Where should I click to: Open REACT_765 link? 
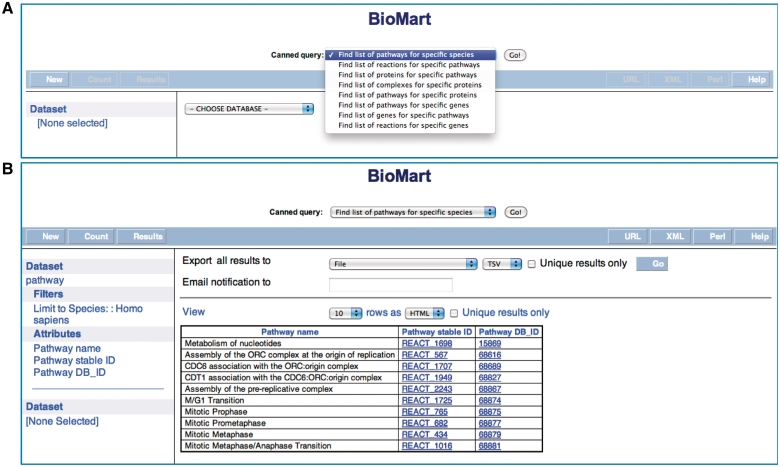(x=424, y=412)
